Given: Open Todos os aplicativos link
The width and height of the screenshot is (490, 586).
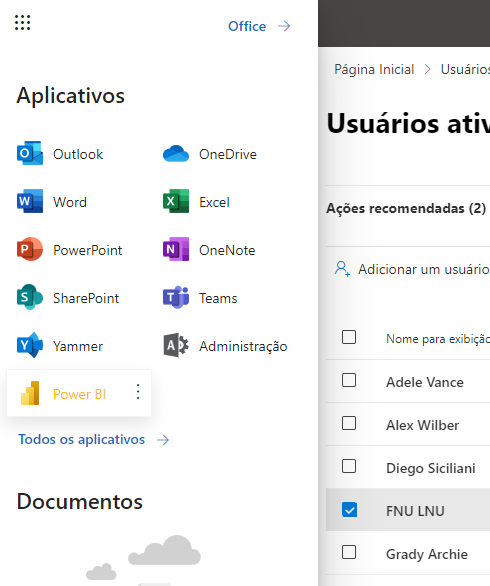Looking at the screenshot, I should pos(81,440).
